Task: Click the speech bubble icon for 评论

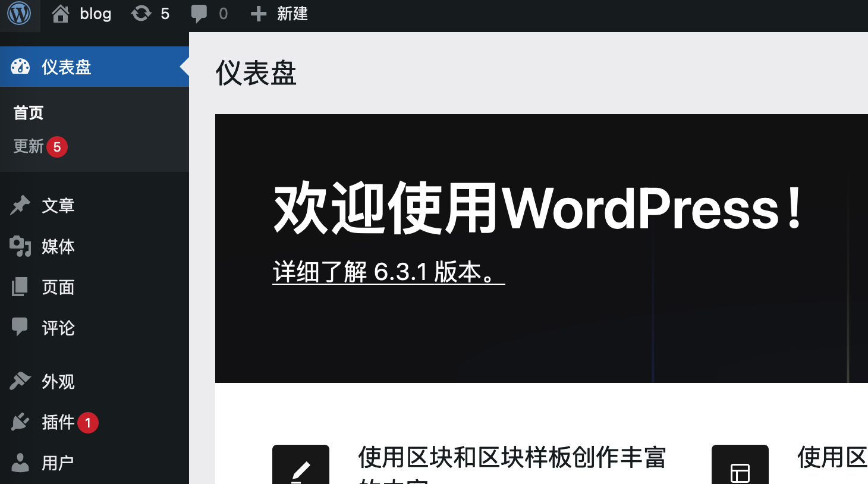Action: tap(20, 327)
